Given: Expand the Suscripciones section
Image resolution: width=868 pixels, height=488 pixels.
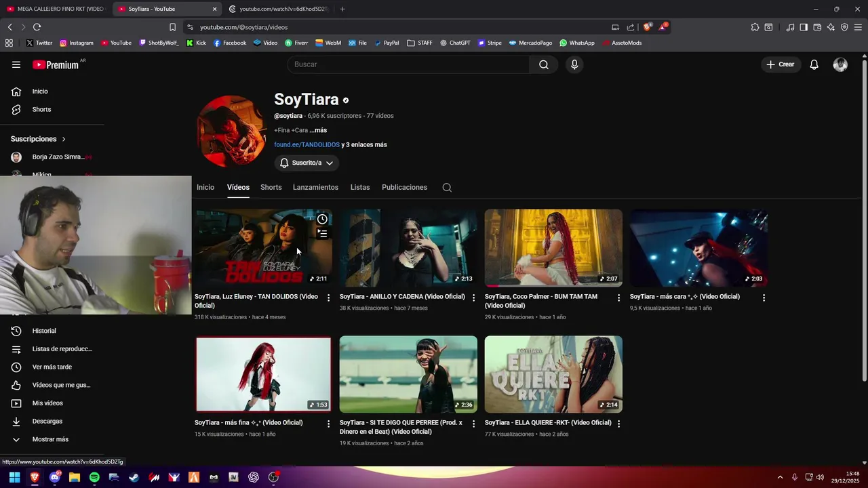Looking at the screenshot, I should click(x=38, y=139).
